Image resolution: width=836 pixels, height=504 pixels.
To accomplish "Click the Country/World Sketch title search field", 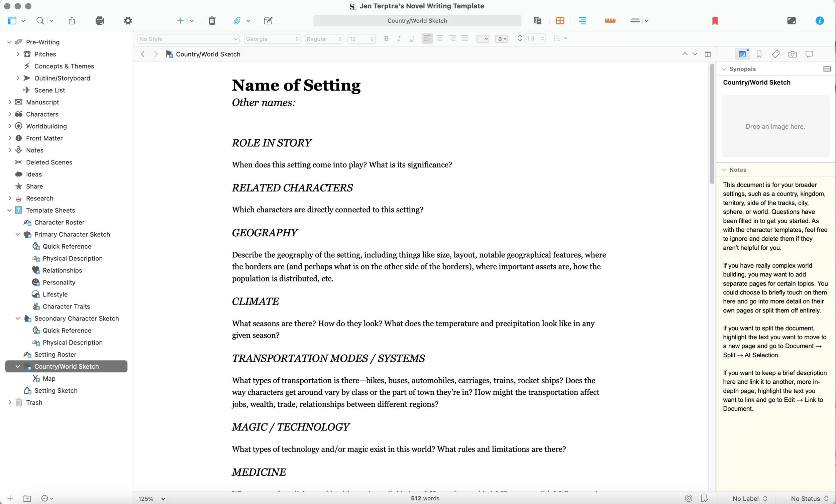I will pyautogui.click(x=417, y=21).
